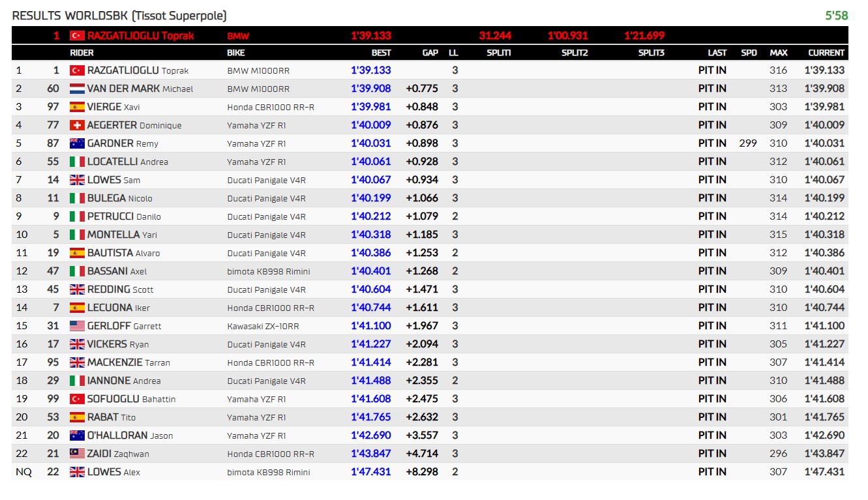
Task: Click rider name O'HALLORAN Jason
Action: (130, 435)
